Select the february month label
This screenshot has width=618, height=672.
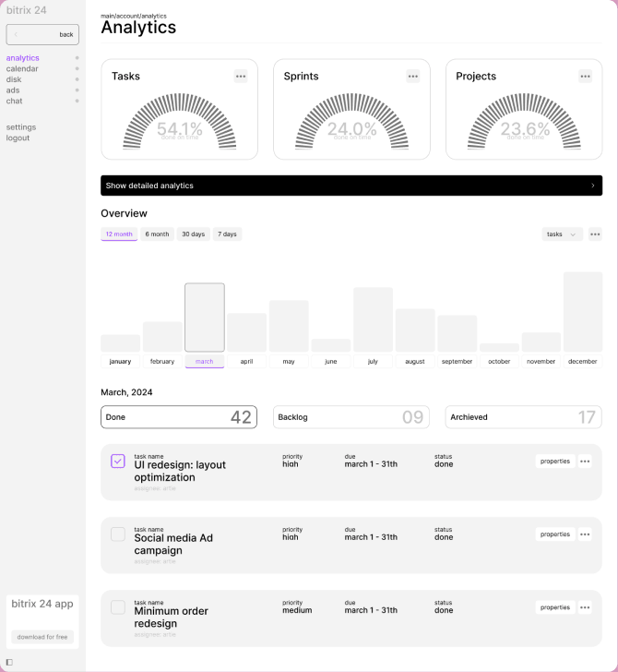tap(162, 361)
